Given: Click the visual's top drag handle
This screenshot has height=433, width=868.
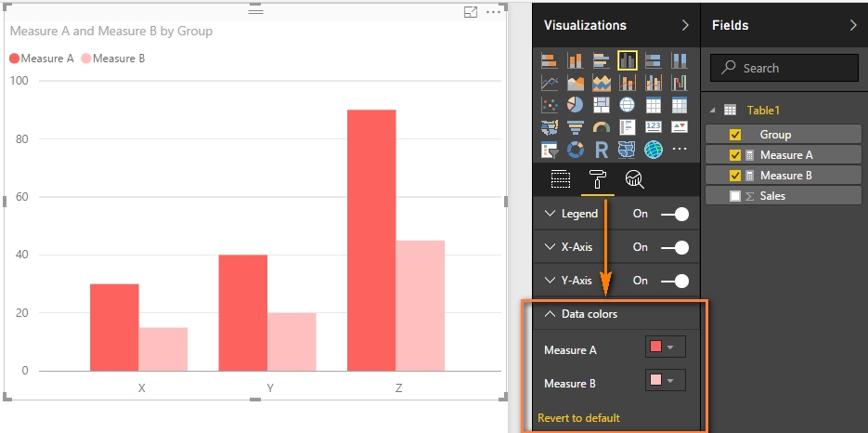Looking at the screenshot, I should [x=255, y=10].
